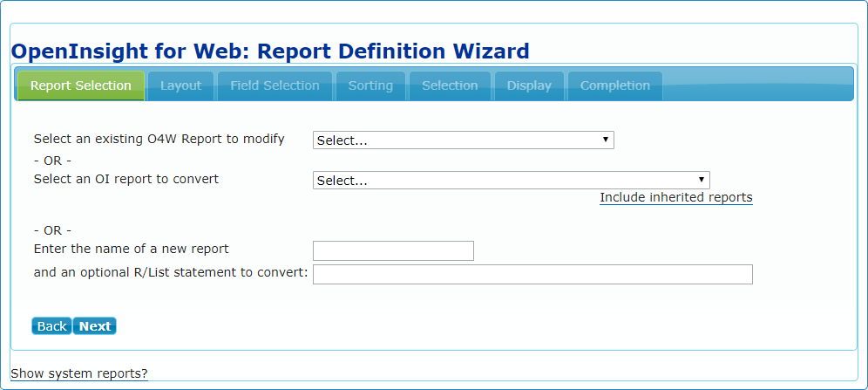Open the Layout tab
Image resolution: width=868 pixels, height=390 pixels.
[x=180, y=86]
